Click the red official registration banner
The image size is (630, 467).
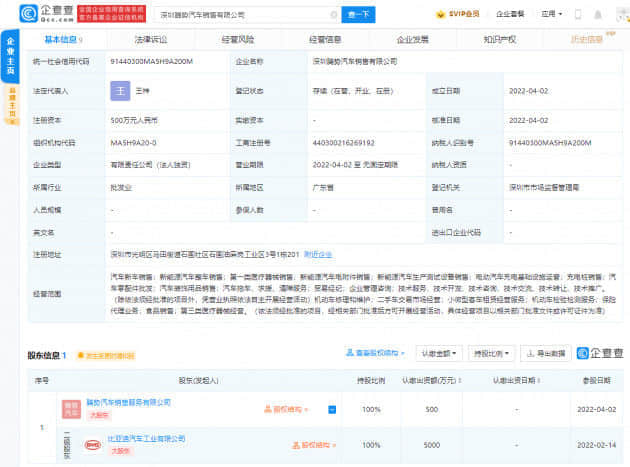(112, 14)
